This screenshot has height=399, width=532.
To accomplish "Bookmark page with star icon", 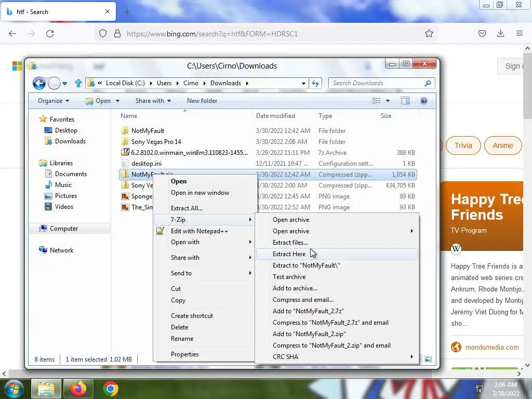I will coord(429,33).
